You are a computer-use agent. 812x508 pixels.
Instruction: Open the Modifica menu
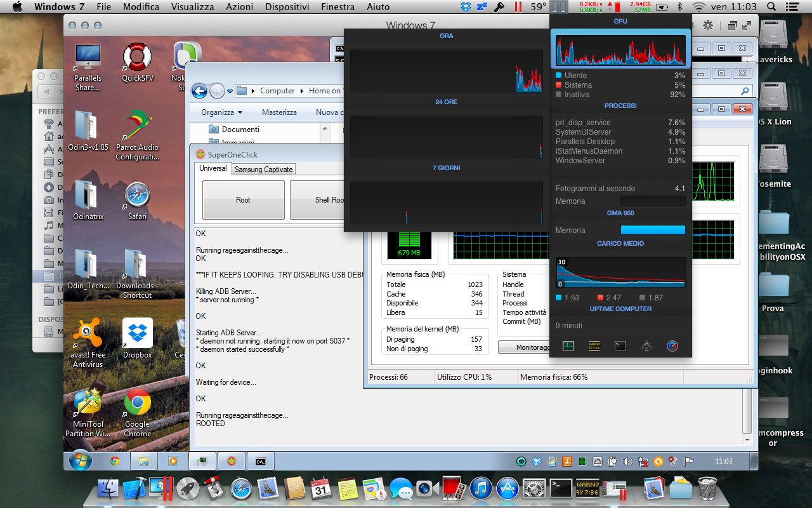[141, 7]
